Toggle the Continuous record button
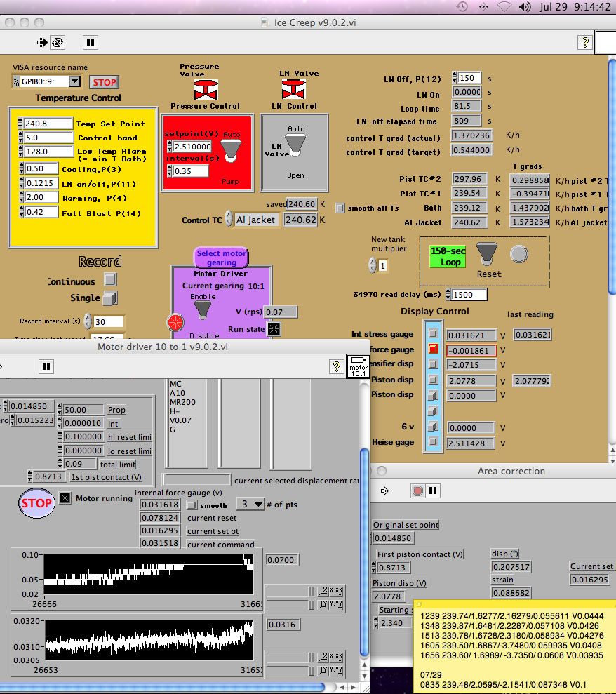Screen dimensions: 616x694 click(x=110, y=281)
